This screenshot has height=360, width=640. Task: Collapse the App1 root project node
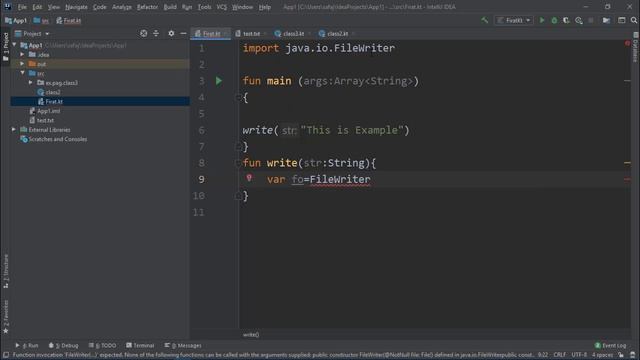(x=15, y=45)
